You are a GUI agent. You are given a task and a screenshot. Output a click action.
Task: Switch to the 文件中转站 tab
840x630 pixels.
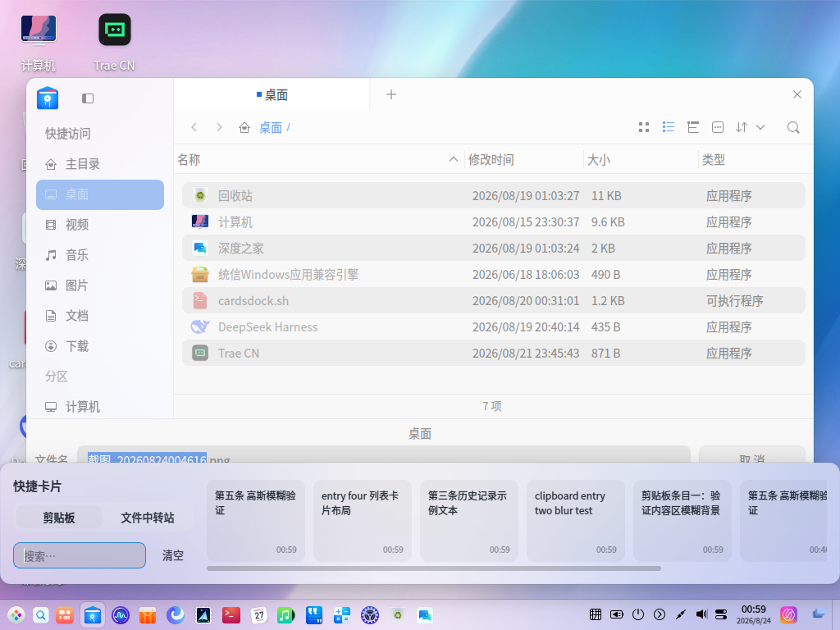pyautogui.click(x=148, y=518)
